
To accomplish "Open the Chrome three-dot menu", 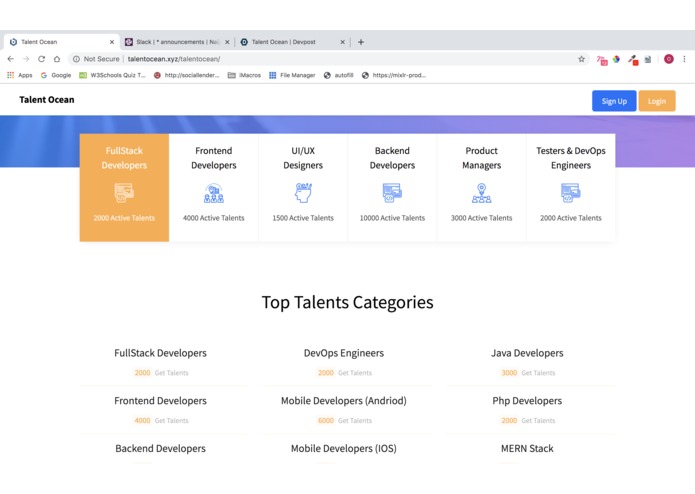I will point(684,59).
